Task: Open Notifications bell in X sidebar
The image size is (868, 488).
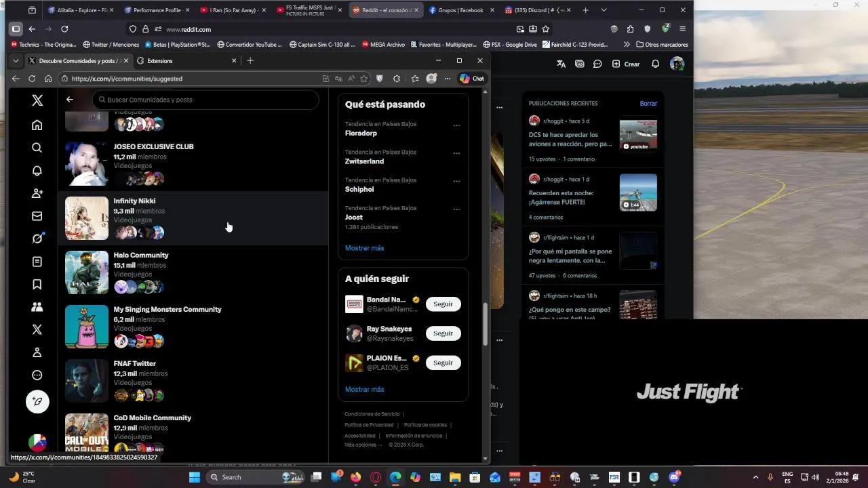Action: [37, 171]
